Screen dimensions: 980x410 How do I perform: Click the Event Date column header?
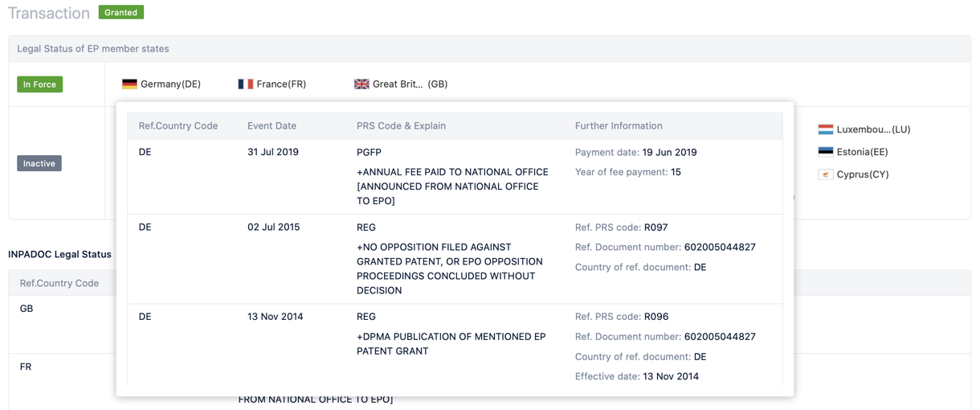pos(272,126)
